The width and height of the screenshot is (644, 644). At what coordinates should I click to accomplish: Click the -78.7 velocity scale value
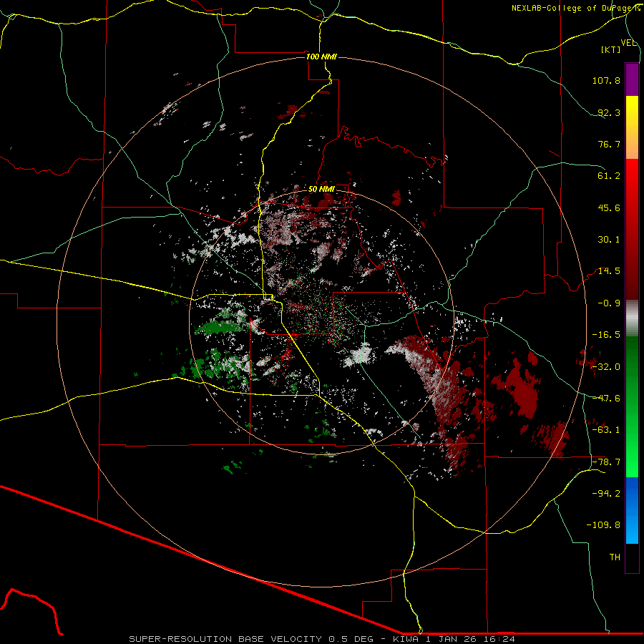point(606,462)
